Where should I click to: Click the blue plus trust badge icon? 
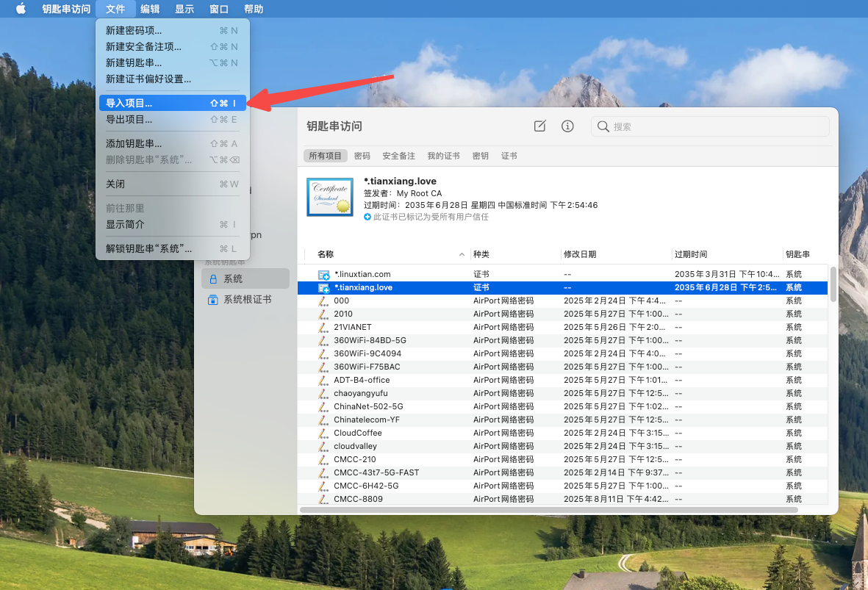[x=367, y=217]
